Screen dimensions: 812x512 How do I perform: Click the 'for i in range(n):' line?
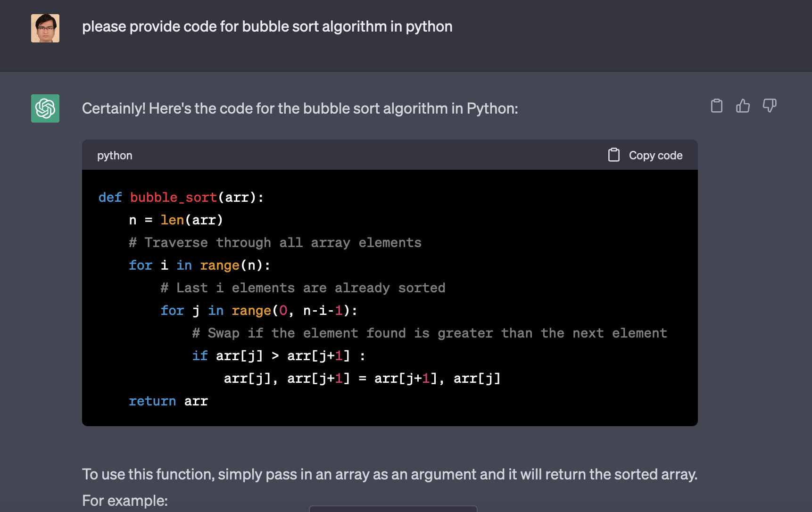coord(199,265)
